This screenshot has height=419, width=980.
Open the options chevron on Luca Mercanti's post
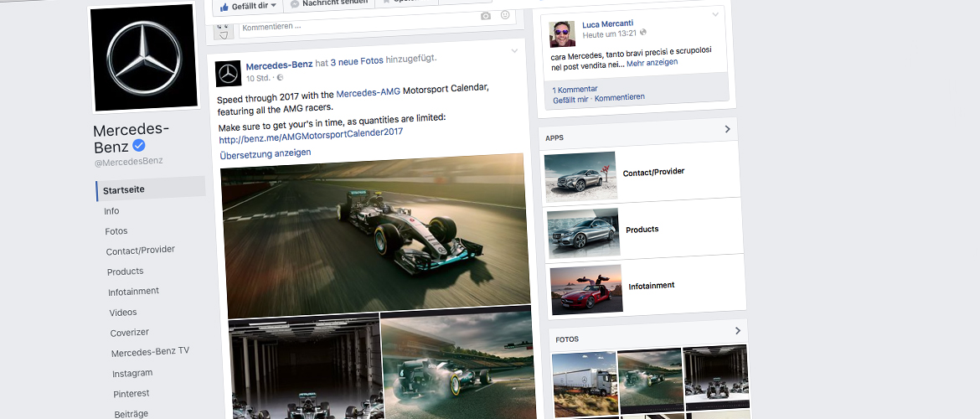pos(715,13)
